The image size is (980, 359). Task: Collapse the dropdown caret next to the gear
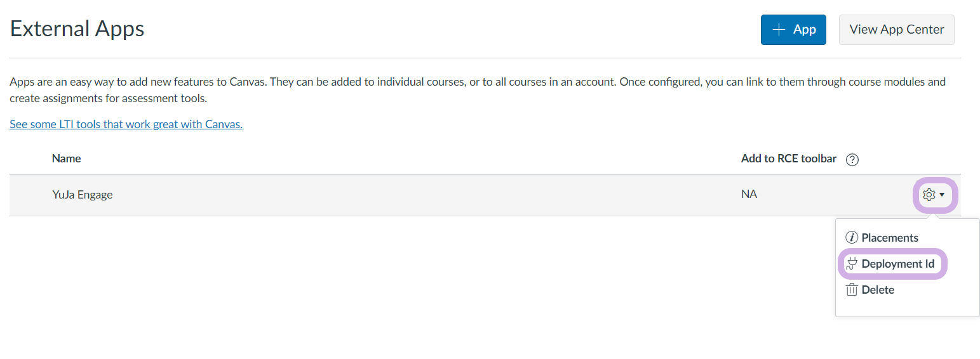coord(943,195)
